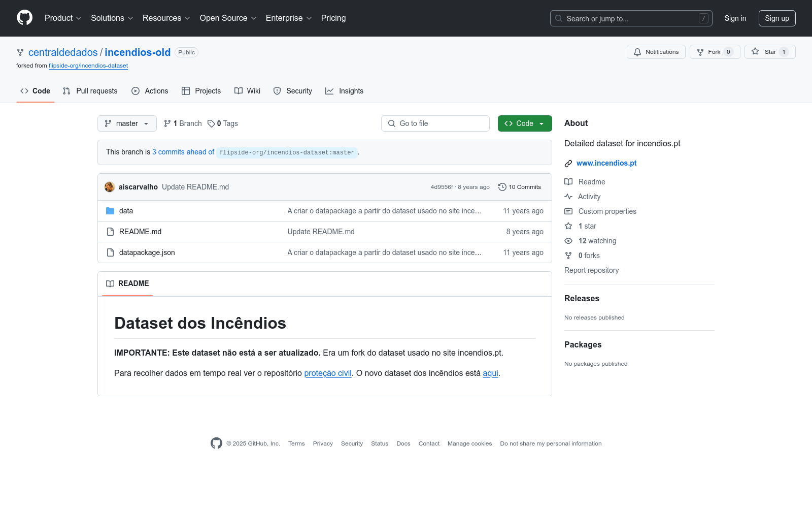Click the Search or jump to field
This screenshot has height=508, width=812.
[631, 18]
